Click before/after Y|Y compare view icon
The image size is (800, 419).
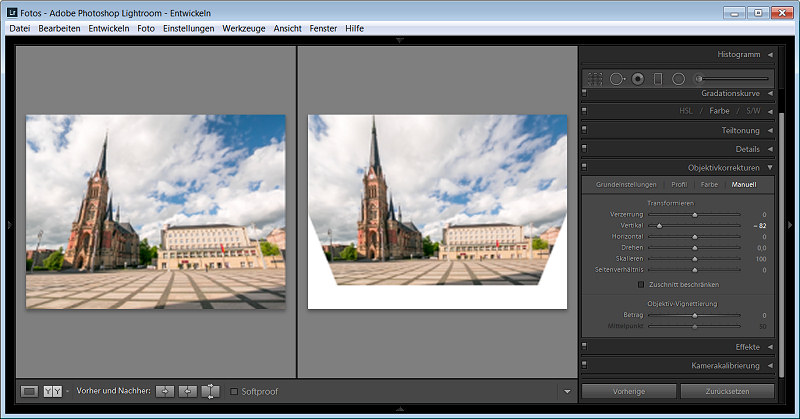[53, 391]
